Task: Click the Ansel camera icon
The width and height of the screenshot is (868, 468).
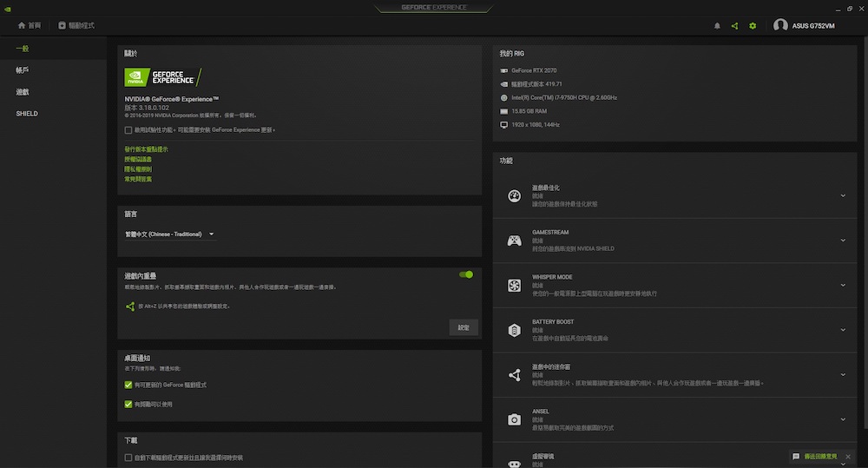Action: [514, 419]
